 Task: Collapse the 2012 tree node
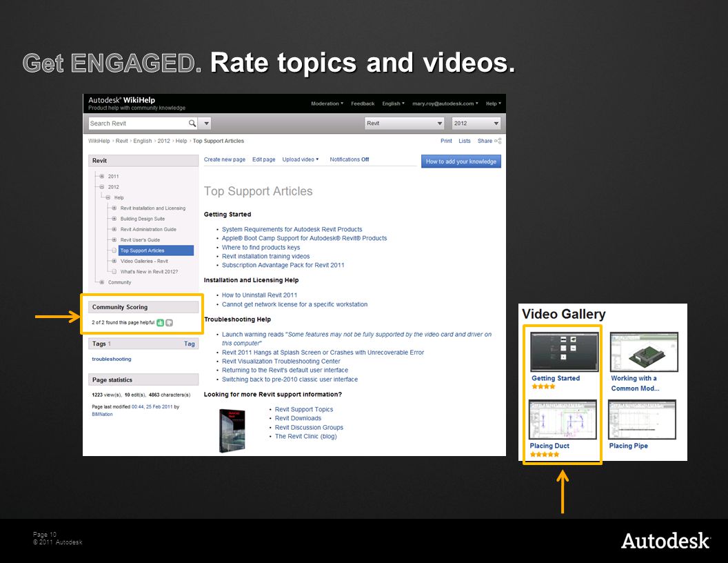coord(101,187)
